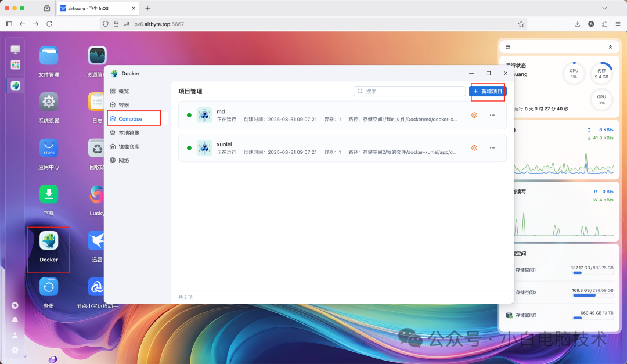
Task: Open the colorful app grid launcher icon
Action: point(15,65)
